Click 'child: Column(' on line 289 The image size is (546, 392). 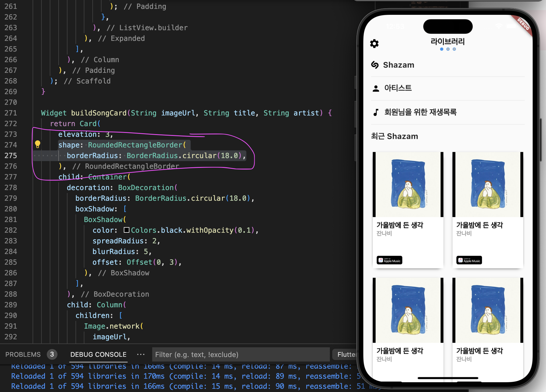(97, 305)
